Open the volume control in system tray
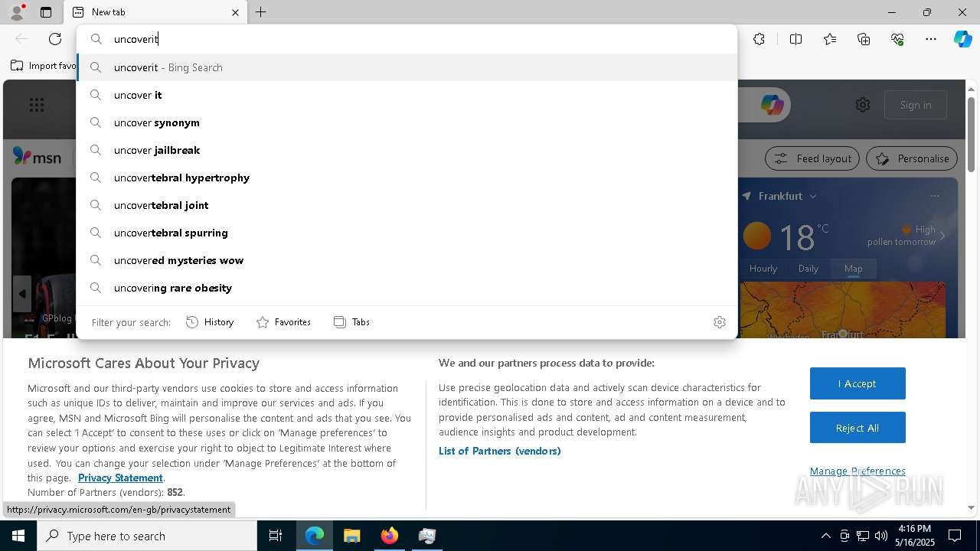 [880, 536]
